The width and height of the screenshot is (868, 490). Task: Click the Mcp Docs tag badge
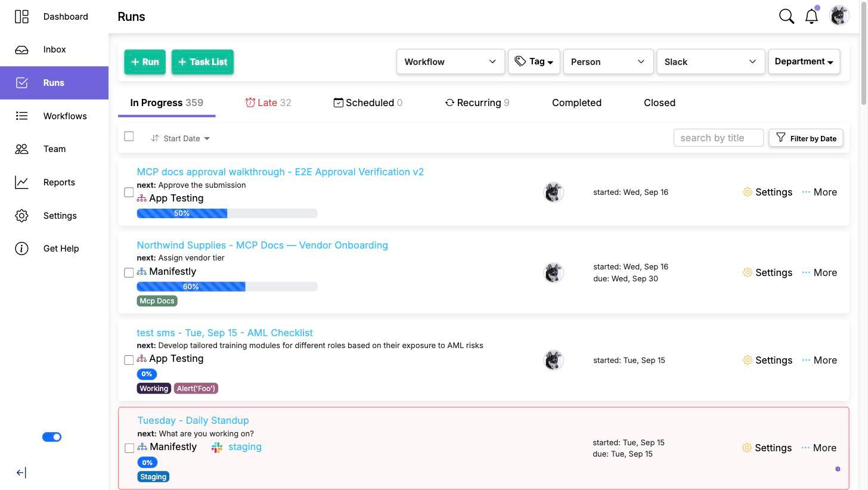point(157,301)
